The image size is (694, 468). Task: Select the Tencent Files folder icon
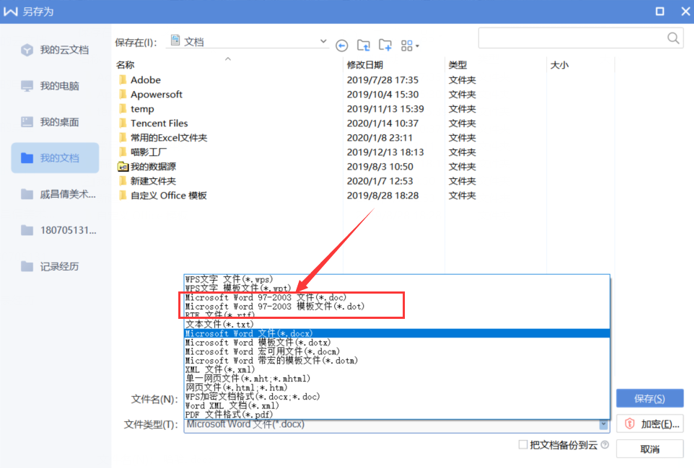tap(123, 123)
